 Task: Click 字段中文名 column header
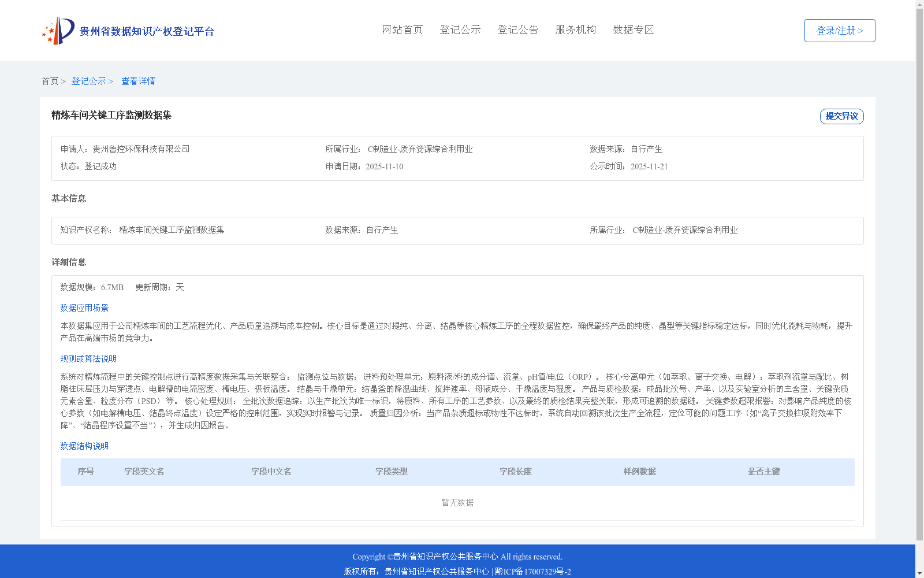(271, 472)
